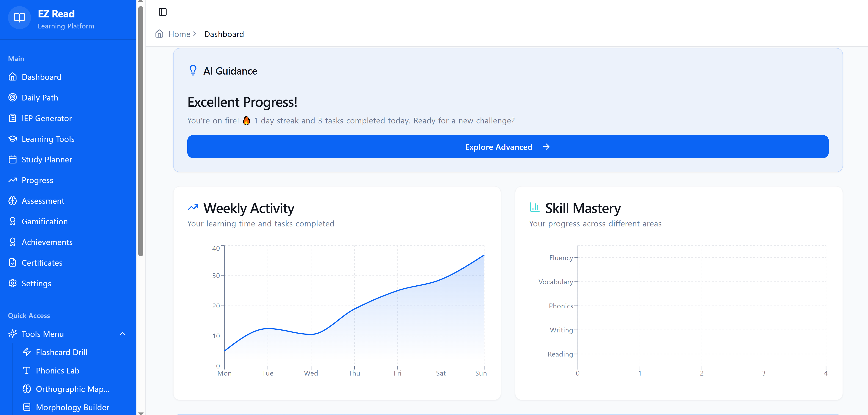The image size is (868, 415).
Task: Click the Settings gear icon
Action: (12, 283)
